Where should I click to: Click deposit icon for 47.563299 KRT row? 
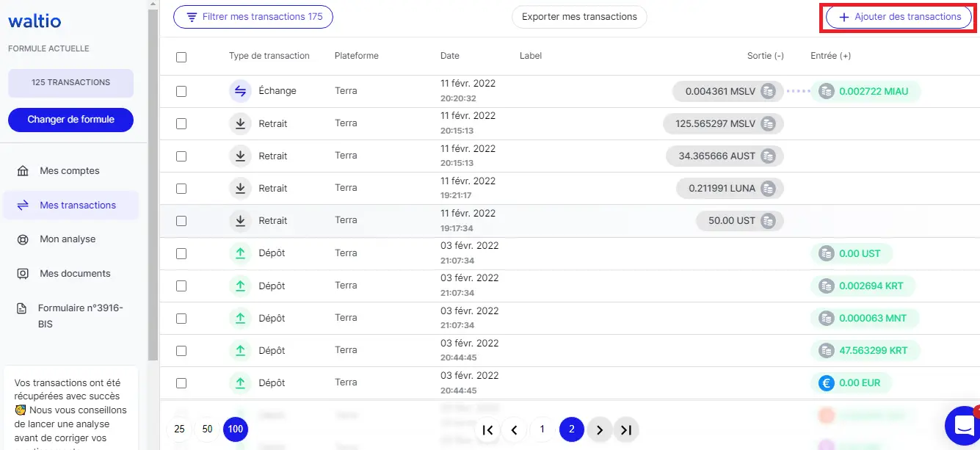[240, 350]
